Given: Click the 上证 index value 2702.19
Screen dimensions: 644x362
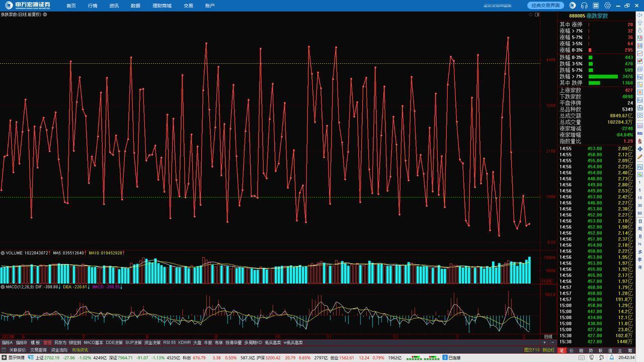Looking at the screenshot, I should coord(51,358).
